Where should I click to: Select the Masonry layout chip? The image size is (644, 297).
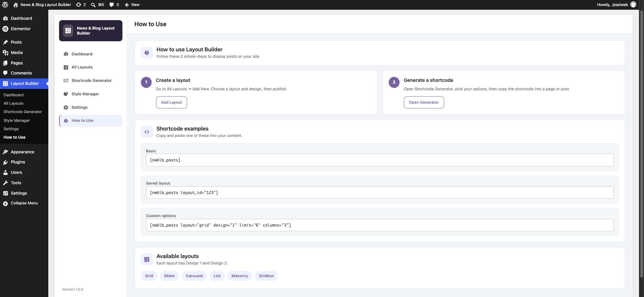coord(239,276)
